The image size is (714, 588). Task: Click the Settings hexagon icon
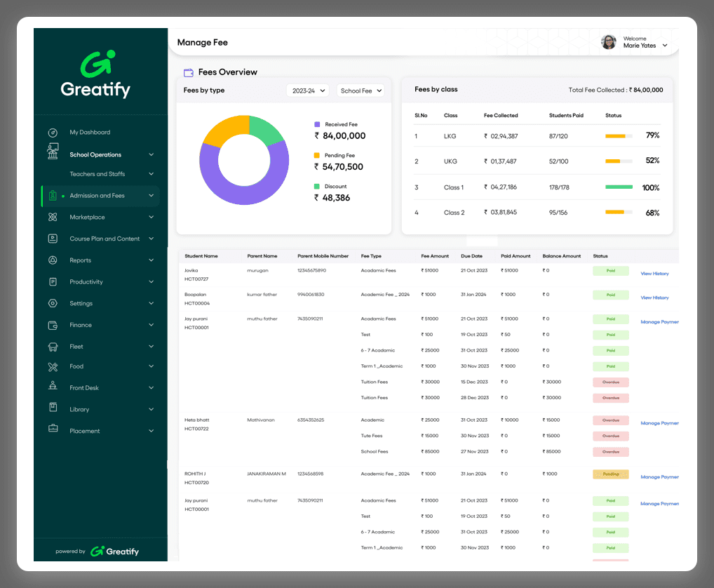tap(53, 303)
